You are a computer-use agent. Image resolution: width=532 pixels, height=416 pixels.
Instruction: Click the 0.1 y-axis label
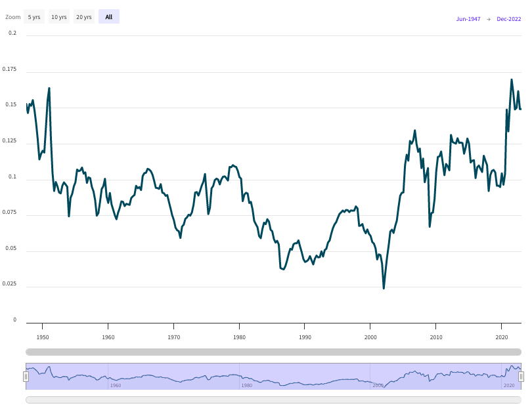(12, 177)
